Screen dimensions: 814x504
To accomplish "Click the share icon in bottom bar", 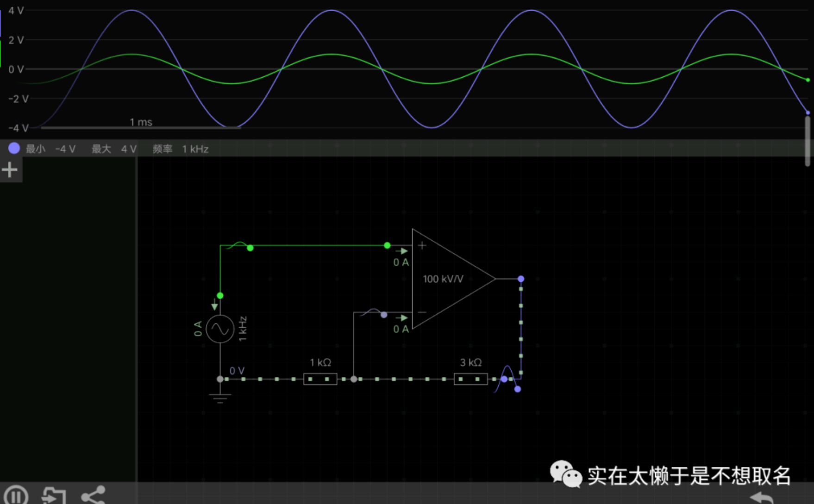I will [93, 495].
